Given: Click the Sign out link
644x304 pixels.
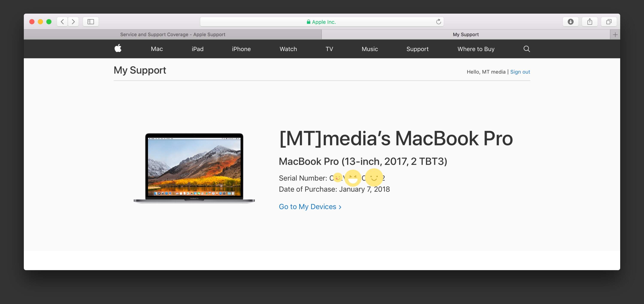Looking at the screenshot, I should pyautogui.click(x=520, y=72).
